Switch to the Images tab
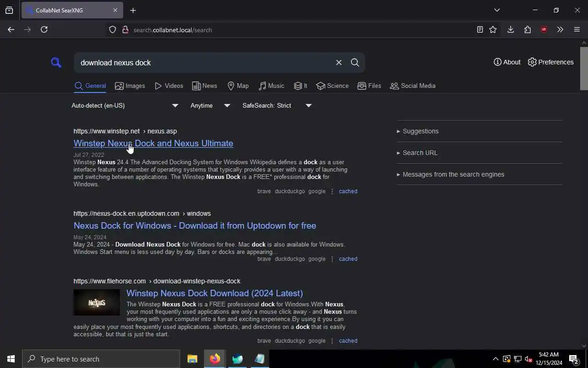The image size is (588, 368). [130, 86]
